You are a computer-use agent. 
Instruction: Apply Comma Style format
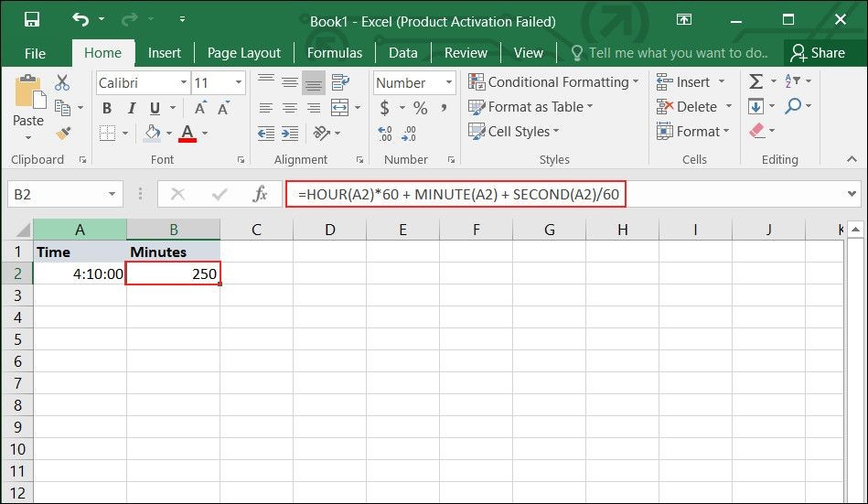point(444,107)
